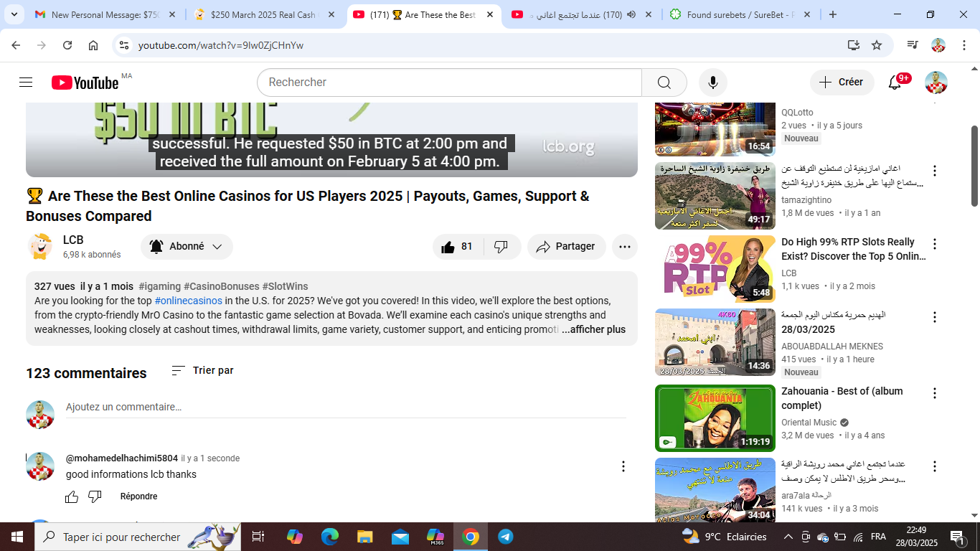Open options for ABOUABDALLAH MEKNES video

tap(935, 317)
